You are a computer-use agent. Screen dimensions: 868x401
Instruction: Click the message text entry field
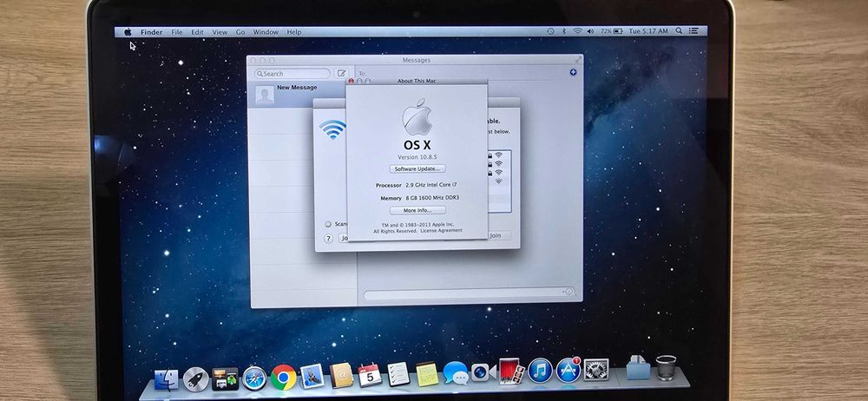click(470, 293)
